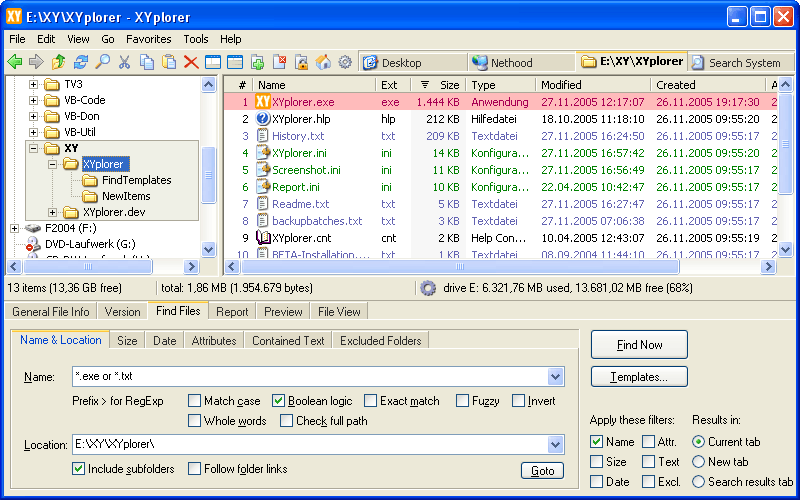800x500 pixels.
Task: Close tab with red-x page icon
Action: tap(279, 62)
